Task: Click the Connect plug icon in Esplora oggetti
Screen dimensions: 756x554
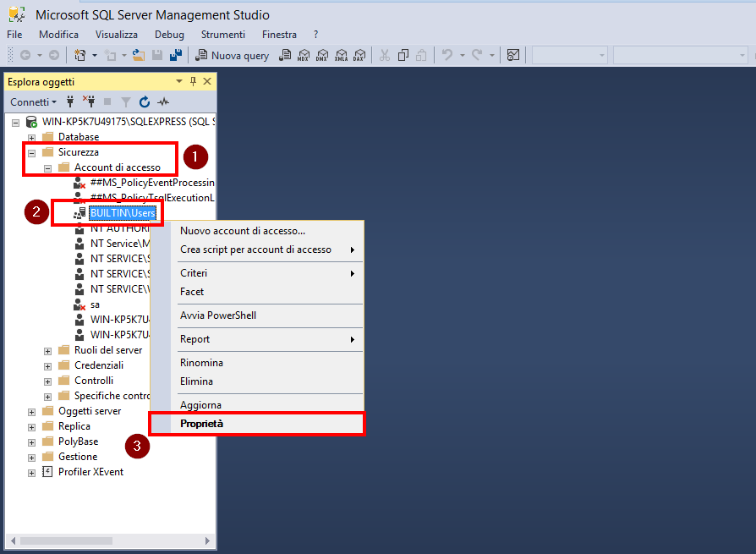Action: (70, 101)
